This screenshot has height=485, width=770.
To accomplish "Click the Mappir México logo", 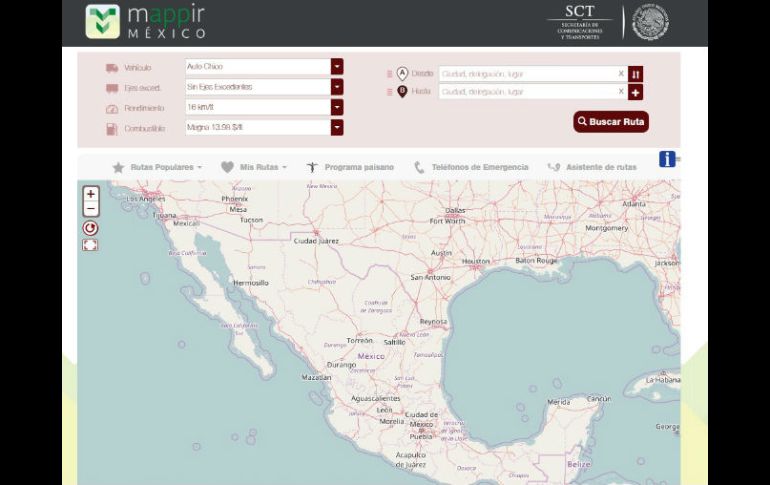I will click(146, 22).
